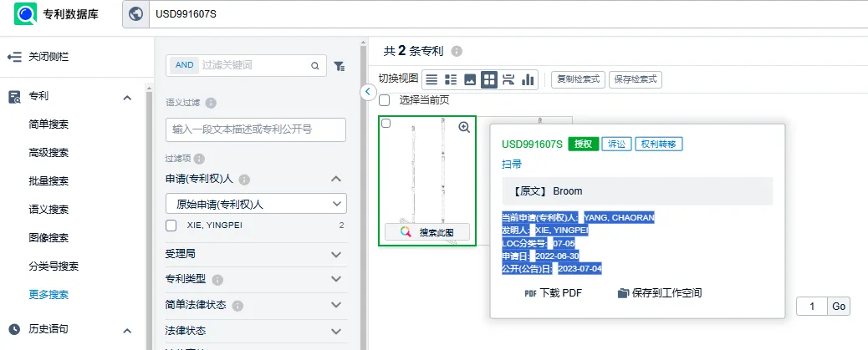Open the bar chart analysis view icon
Image resolution: width=868 pixels, height=350 pixels.
(528, 79)
